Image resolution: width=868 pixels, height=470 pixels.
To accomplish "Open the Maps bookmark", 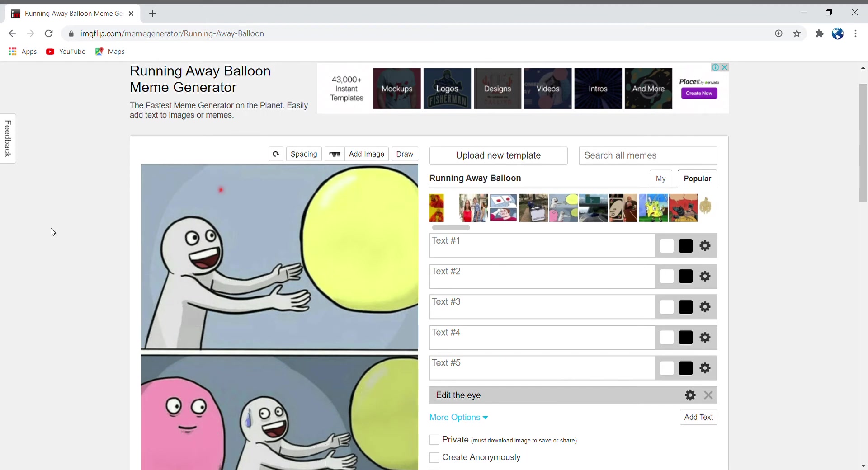I will 110,52.
